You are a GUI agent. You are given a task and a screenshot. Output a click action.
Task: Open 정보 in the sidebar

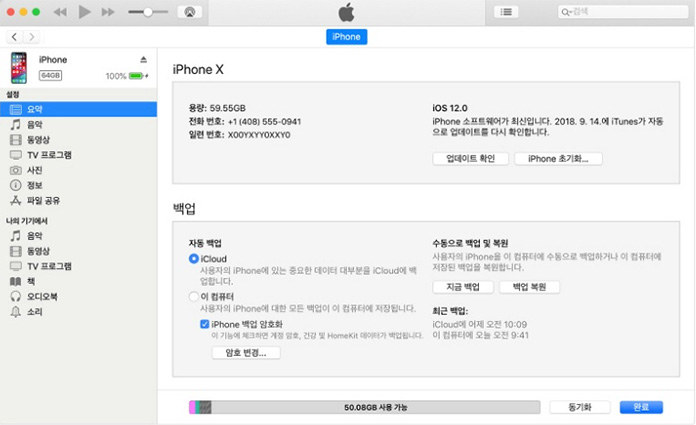click(79, 185)
